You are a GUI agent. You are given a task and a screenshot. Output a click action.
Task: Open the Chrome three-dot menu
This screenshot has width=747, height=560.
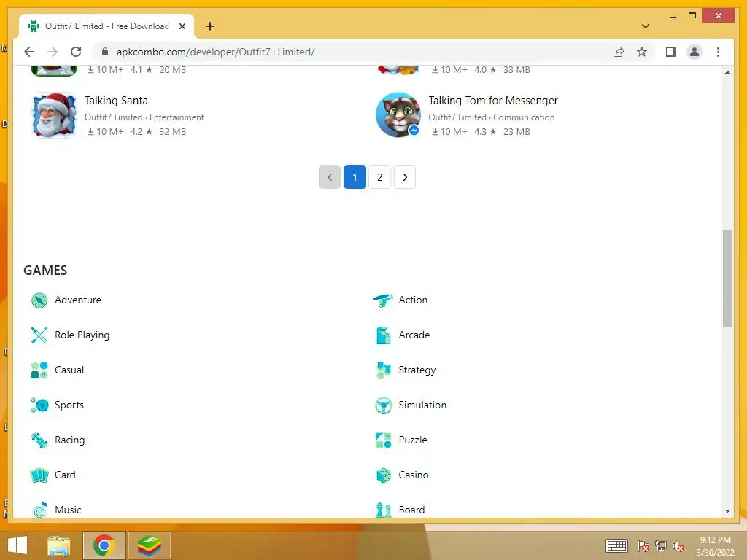(x=718, y=52)
